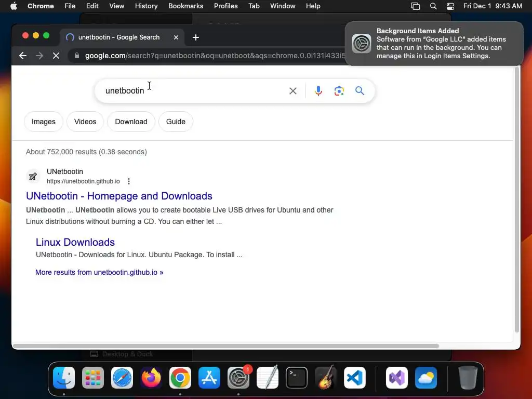Open System Settings from the Dock

coord(238,378)
